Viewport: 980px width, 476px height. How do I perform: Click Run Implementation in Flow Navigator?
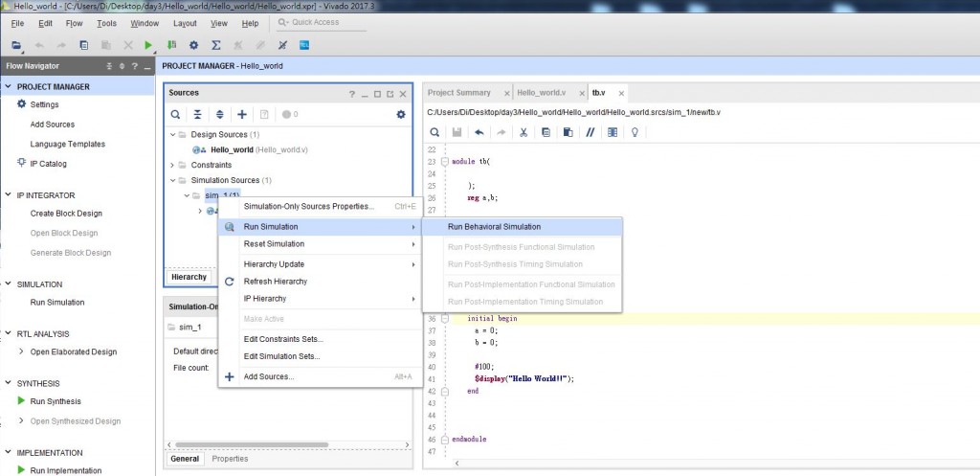click(x=66, y=470)
